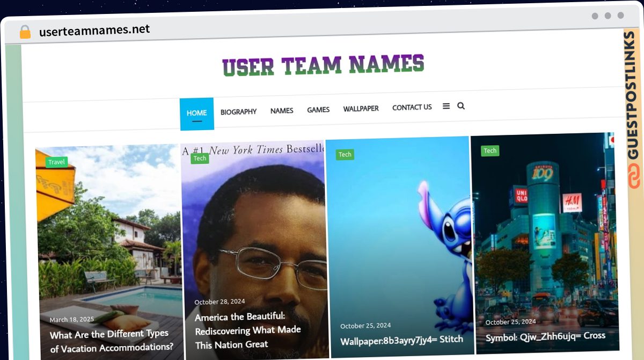Click the User Team Names site logo
The height and width of the screenshot is (360, 644).
323,66
